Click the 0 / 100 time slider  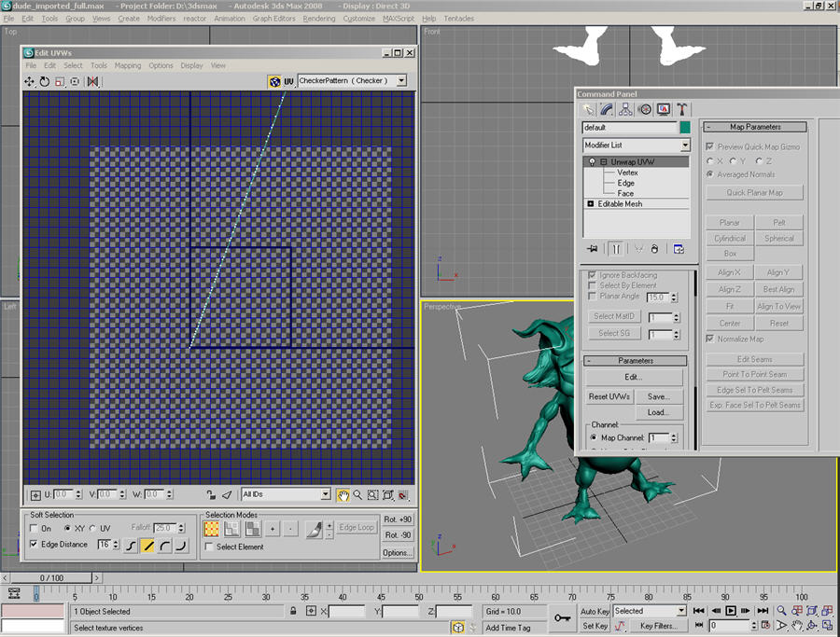[51, 578]
